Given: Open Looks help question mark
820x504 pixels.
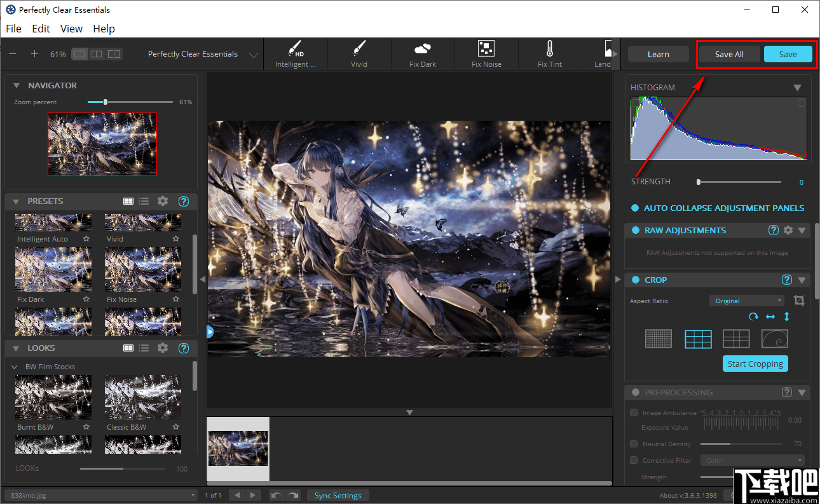Looking at the screenshot, I should pyautogui.click(x=184, y=348).
